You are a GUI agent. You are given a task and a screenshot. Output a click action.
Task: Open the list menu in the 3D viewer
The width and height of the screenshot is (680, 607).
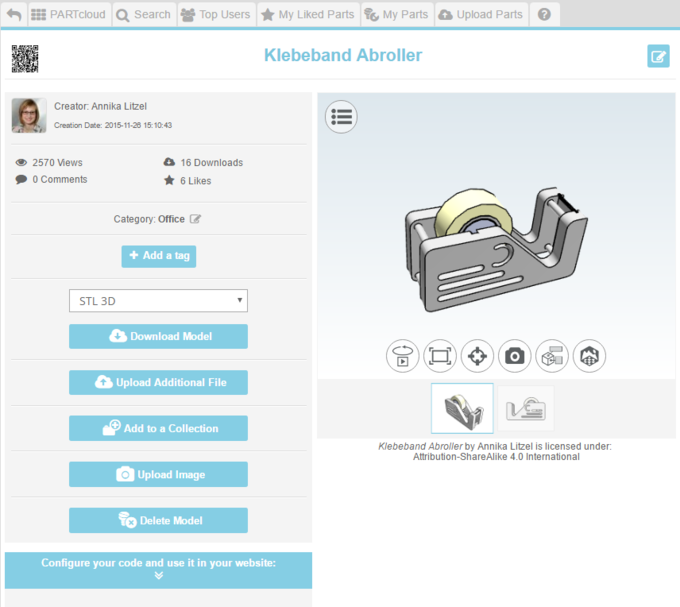click(x=341, y=117)
